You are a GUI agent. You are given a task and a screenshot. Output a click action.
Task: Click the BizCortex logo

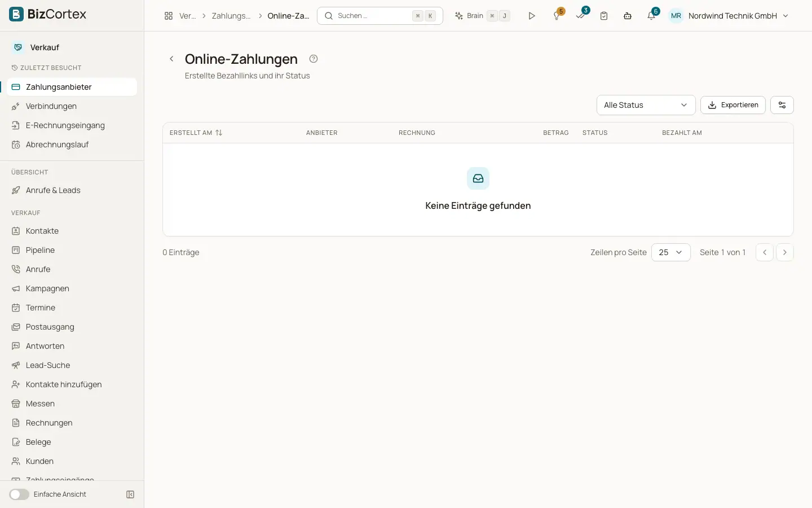coord(48,15)
